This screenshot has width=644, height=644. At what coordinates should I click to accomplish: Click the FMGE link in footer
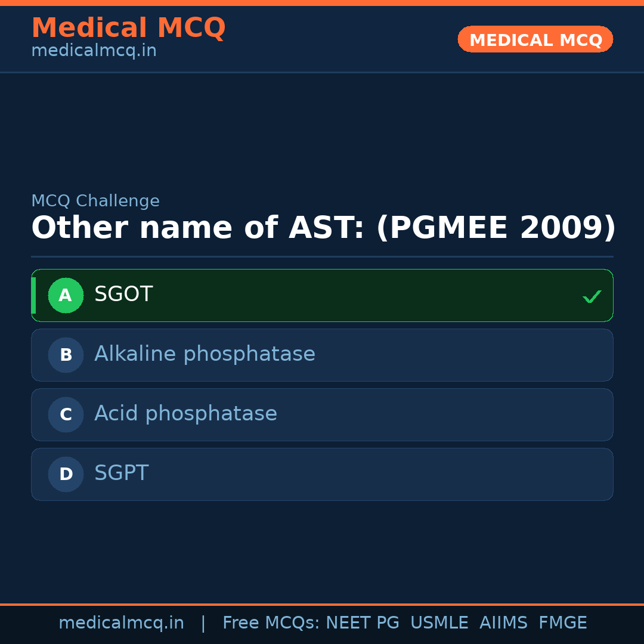(x=562, y=622)
